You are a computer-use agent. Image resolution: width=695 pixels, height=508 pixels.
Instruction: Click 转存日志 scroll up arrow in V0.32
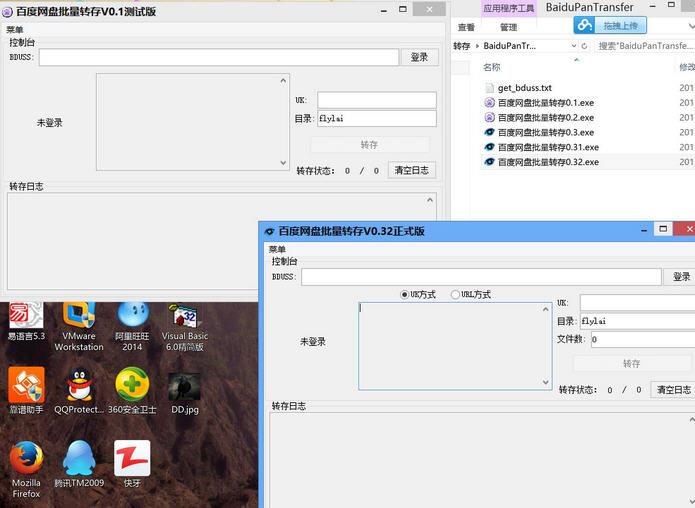pos(691,419)
